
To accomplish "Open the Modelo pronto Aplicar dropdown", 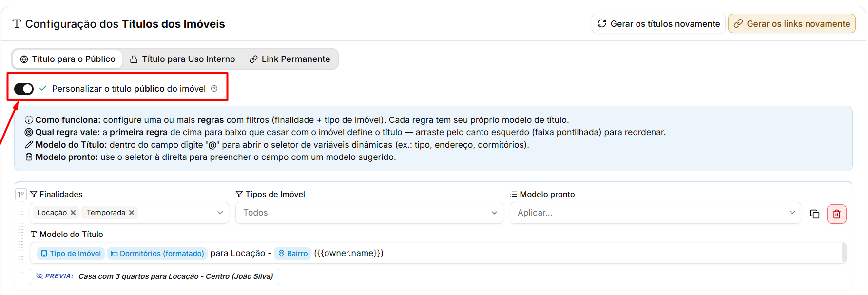I will (655, 213).
